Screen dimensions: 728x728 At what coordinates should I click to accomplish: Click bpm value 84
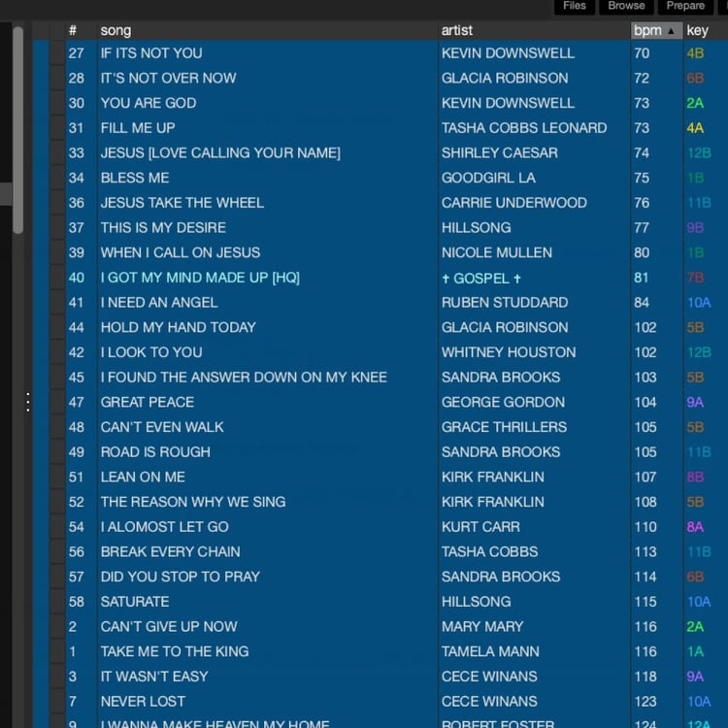click(x=642, y=303)
